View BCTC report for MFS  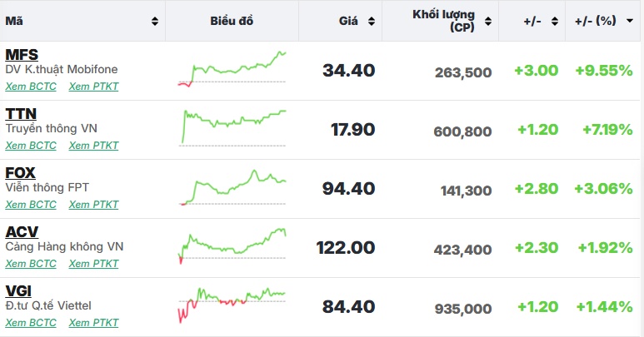pos(31,87)
